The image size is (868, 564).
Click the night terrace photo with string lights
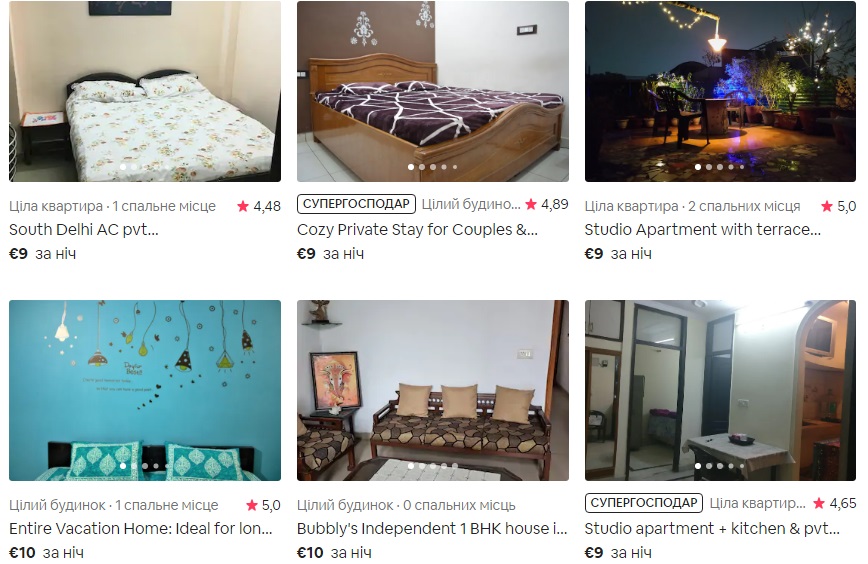click(720, 91)
